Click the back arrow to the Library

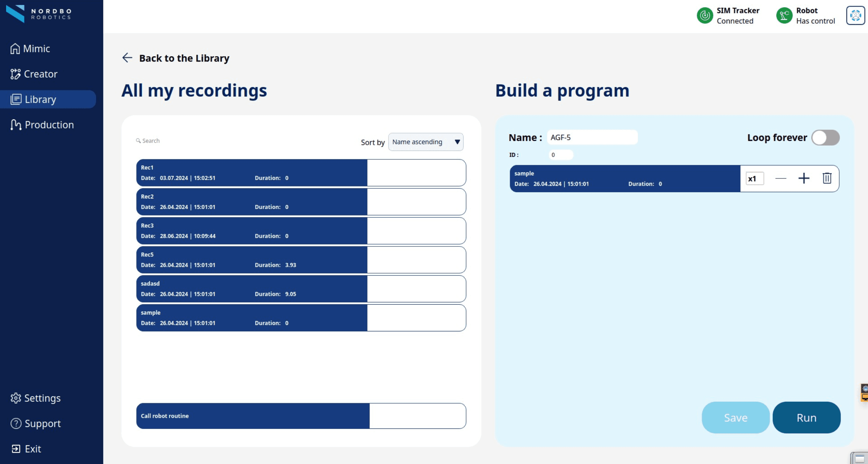(127, 58)
